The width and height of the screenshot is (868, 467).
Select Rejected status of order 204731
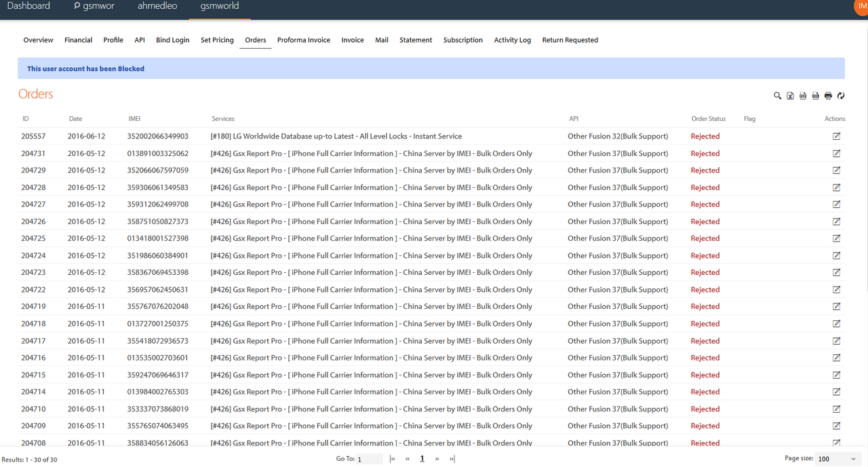click(x=705, y=153)
